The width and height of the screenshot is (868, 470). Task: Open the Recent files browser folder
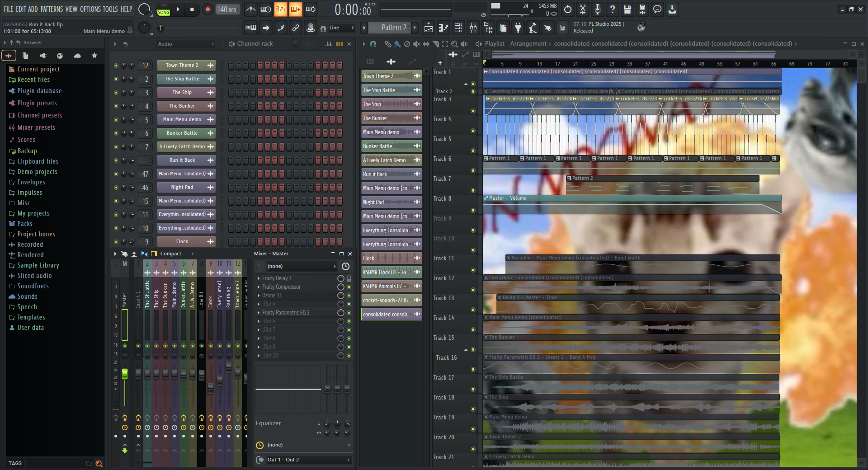click(x=33, y=80)
